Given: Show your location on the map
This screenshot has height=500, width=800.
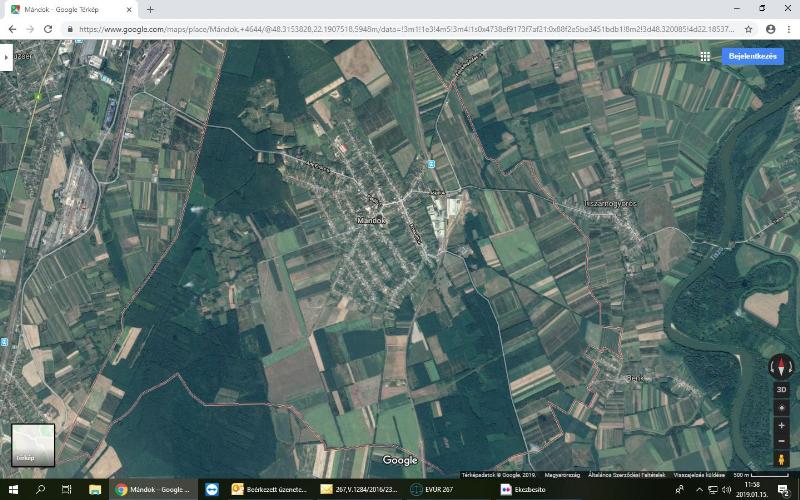Looking at the screenshot, I should 781,409.
